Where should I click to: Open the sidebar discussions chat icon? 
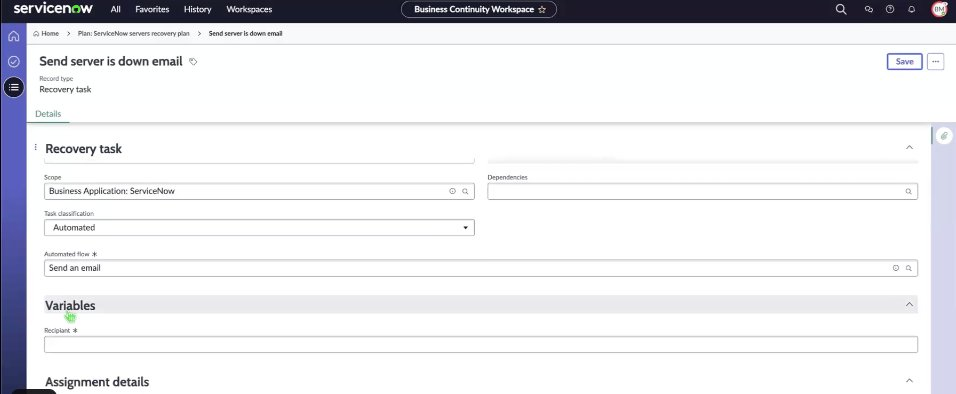869,9
